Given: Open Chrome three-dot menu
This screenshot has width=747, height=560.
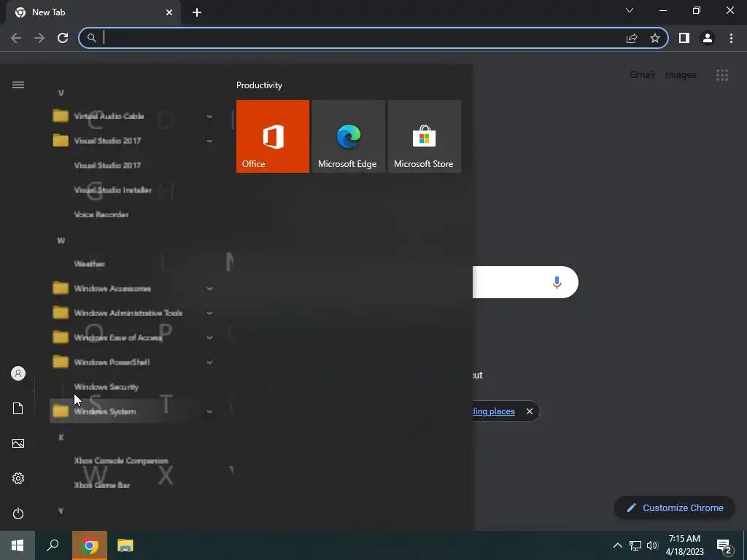Looking at the screenshot, I should point(731,38).
